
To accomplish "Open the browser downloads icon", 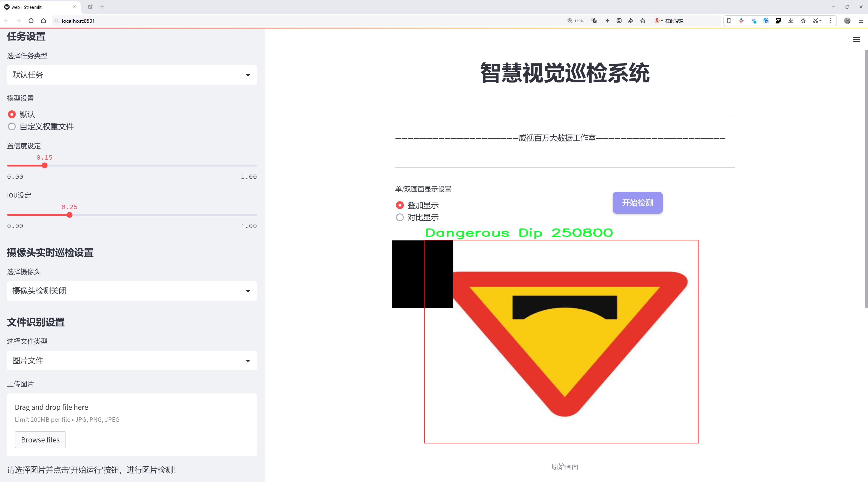I will (x=791, y=21).
